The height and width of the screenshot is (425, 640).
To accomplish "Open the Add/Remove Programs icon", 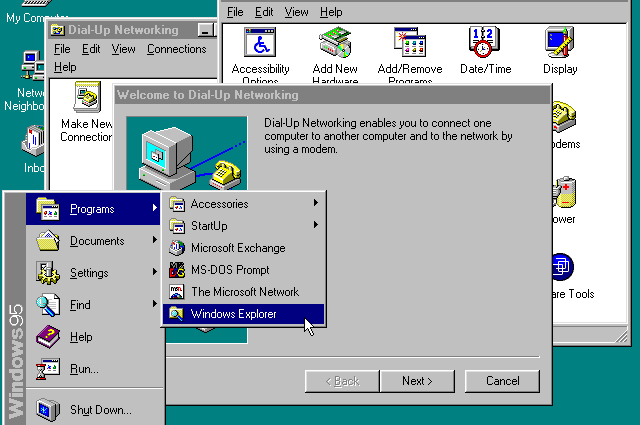I will (410, 43).
